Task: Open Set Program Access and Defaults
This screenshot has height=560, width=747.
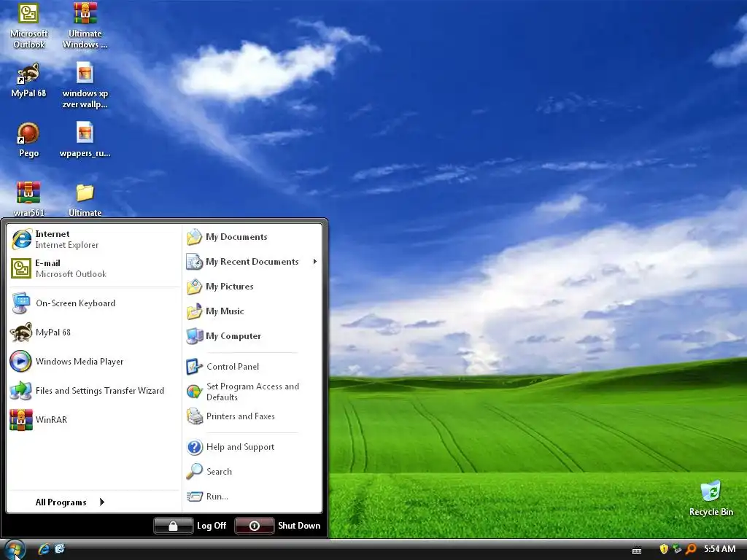Action: (x=252, y=392)
